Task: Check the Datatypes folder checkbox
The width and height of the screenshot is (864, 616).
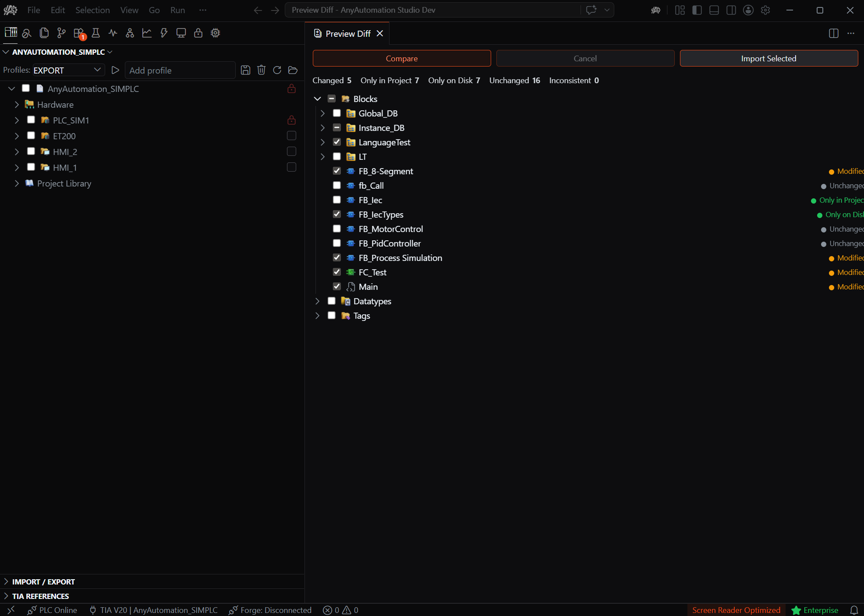Action: (x=332, y=301)
